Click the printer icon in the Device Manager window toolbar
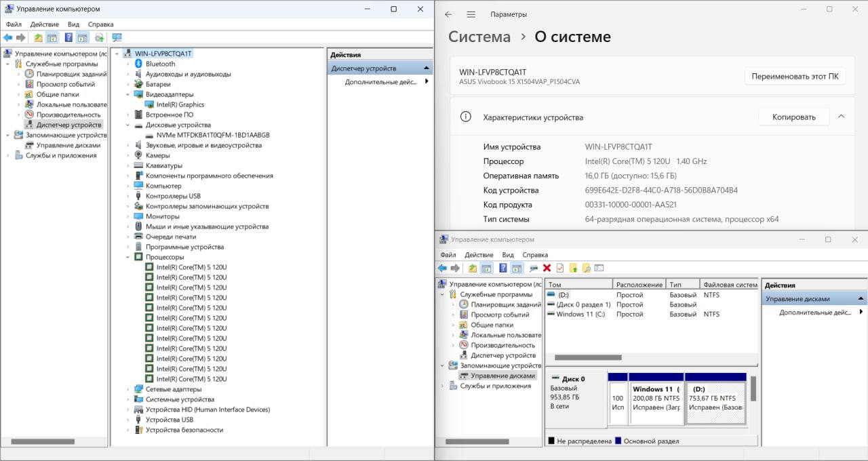 [100, 38]
